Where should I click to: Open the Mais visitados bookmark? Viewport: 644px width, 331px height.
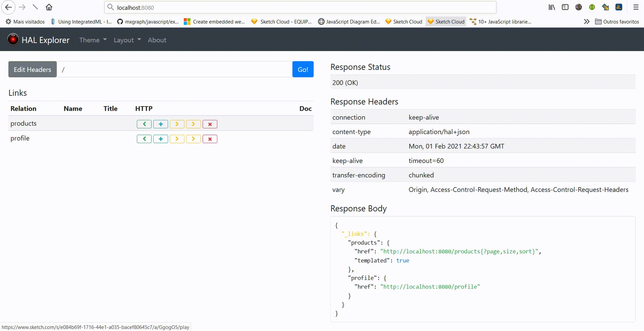[25, 22]
